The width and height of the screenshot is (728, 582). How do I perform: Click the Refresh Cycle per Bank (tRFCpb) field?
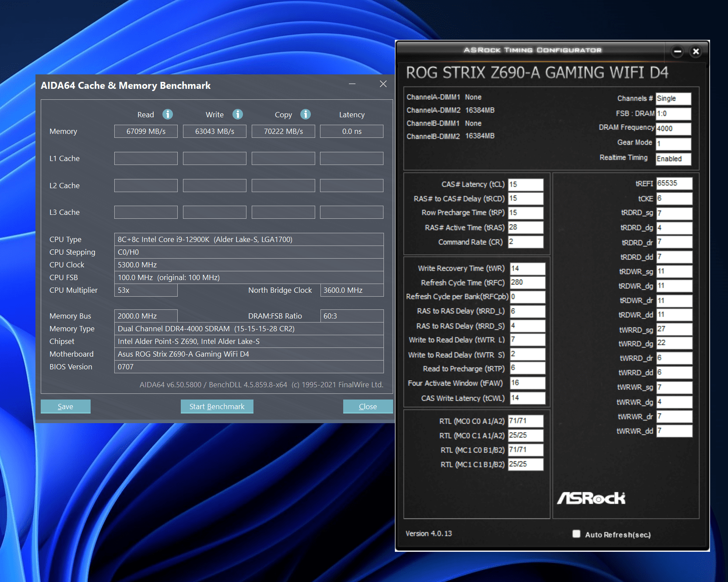528,297
